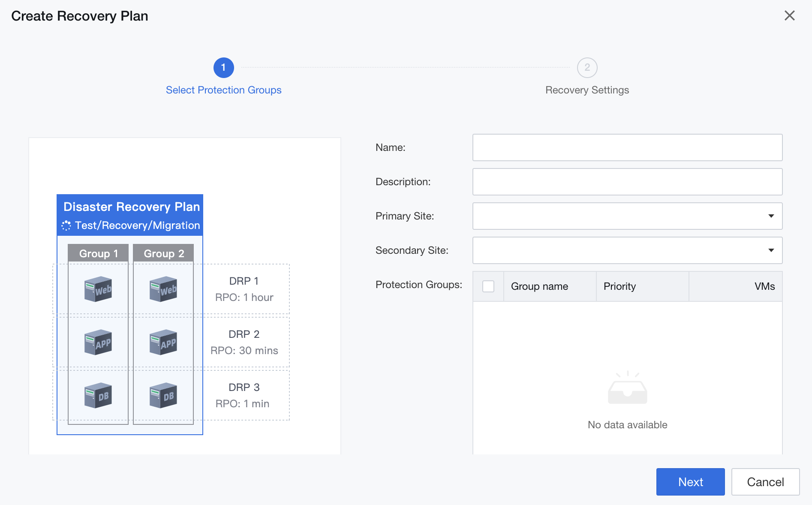Click the RPO: 1 min text

[242, 404]
